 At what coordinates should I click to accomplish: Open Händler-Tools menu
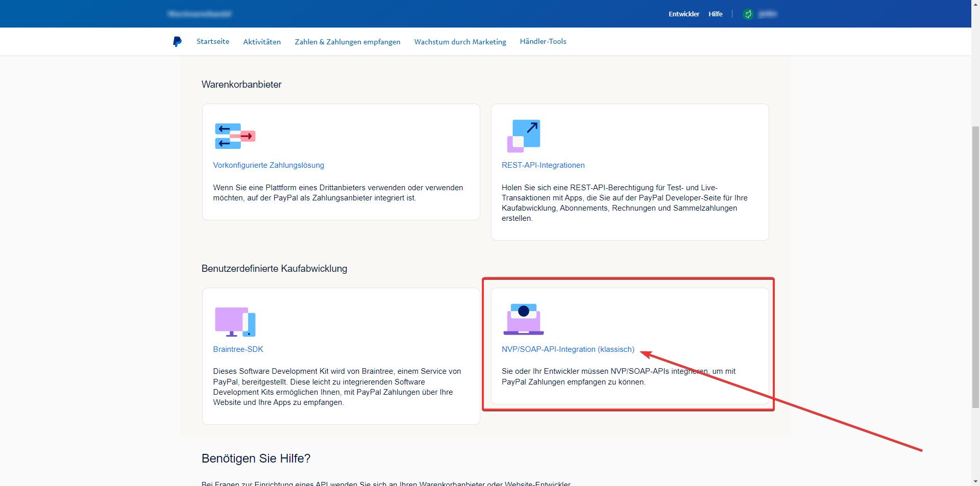(x=543, y=41)
